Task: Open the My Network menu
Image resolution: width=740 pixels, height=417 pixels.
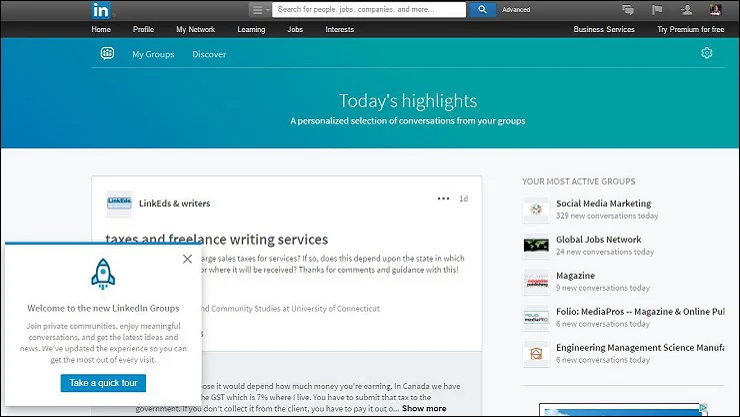Action: click(195, 29)
